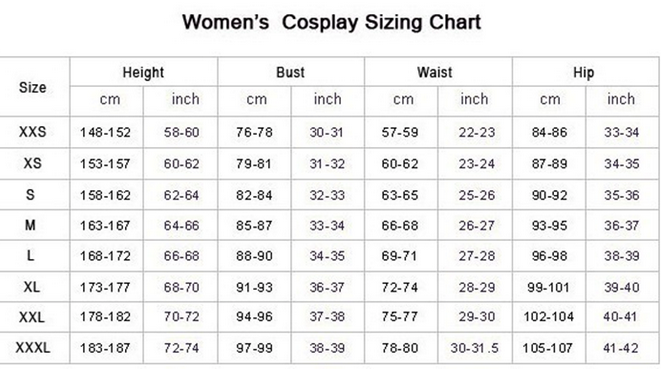This screenshot has height=371, width=670.
Task: Click the Height column header
Action: tap(143, 72)
